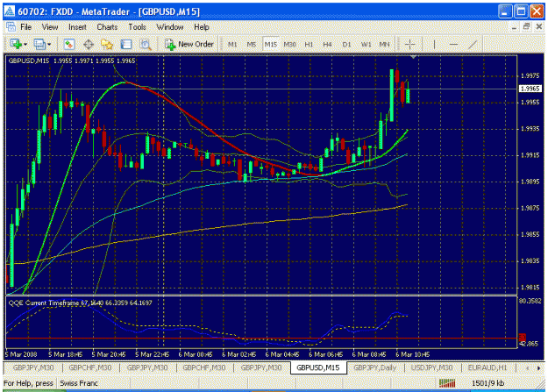
Task: Click the 1.9895 price scale label
Action: coord(530,182)
